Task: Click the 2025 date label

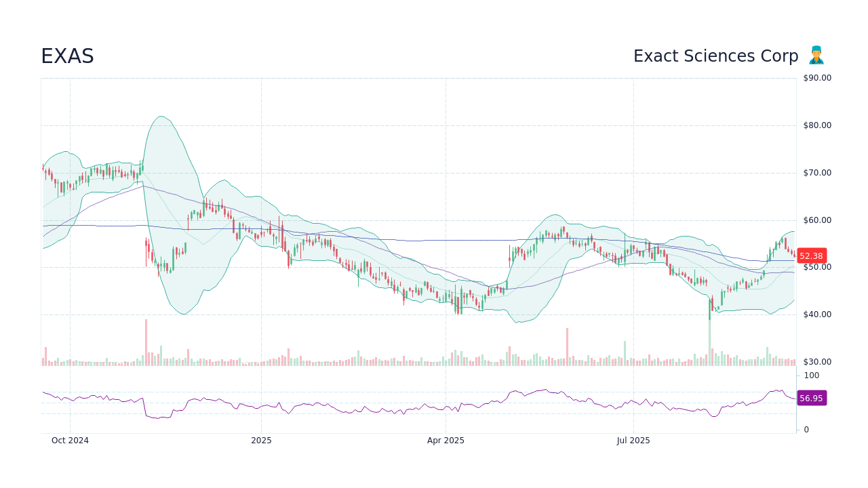Action: [261, 440]
